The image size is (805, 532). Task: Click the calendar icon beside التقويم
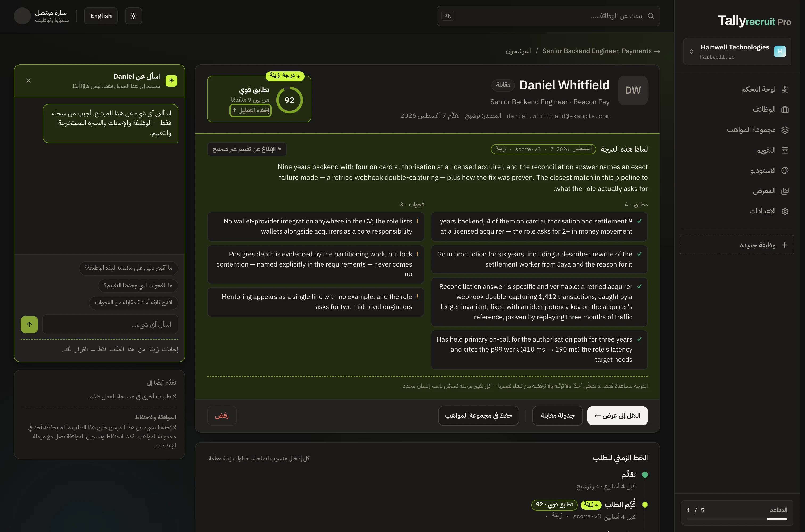(x=785, y=150)
